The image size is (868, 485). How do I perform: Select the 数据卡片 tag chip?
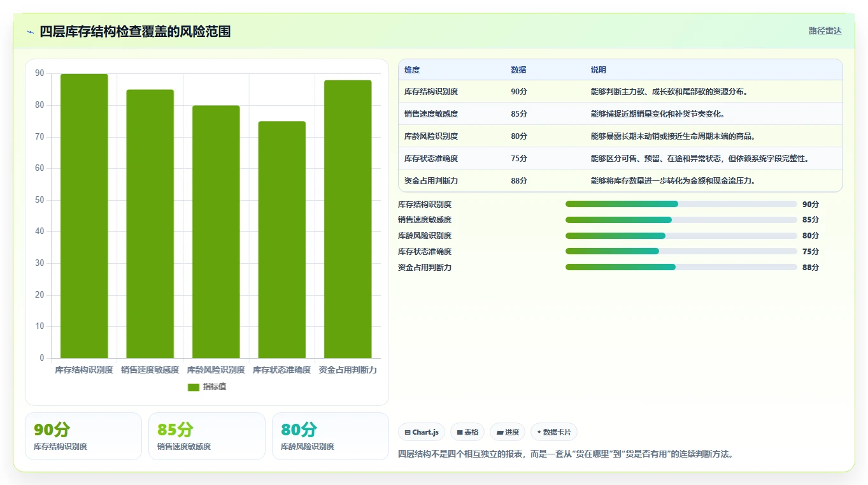(x=554, y=432)
